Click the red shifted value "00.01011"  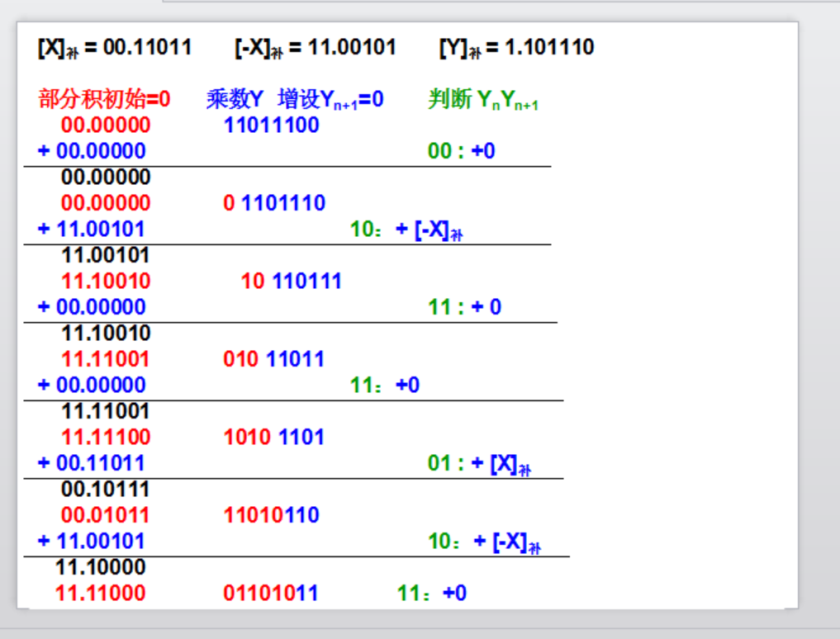coord(106,515)
